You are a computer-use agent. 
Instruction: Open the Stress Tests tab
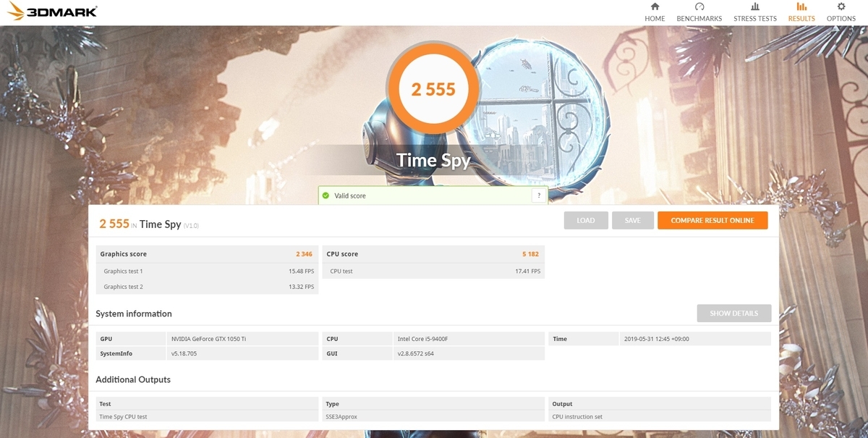coord(755,12)
